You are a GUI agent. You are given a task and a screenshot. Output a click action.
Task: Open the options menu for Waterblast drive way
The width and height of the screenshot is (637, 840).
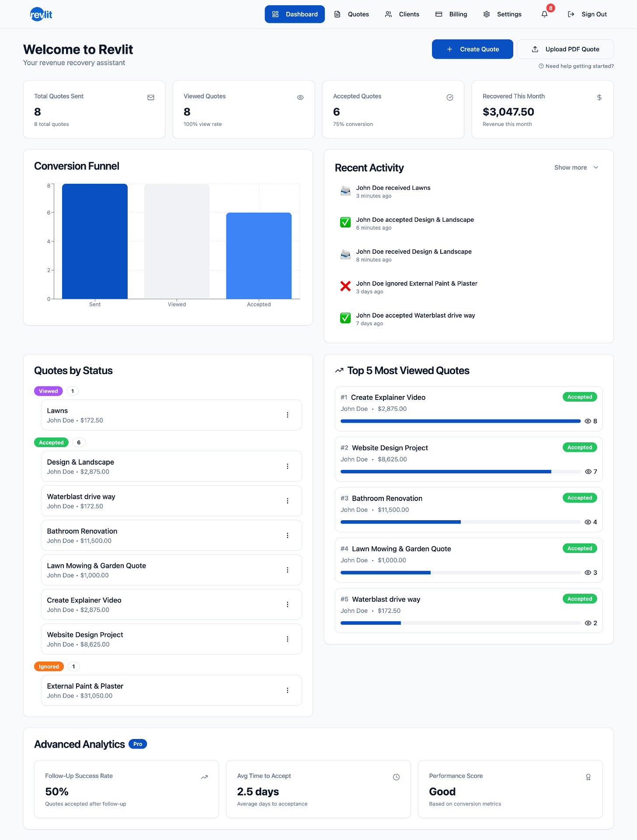(287, 501)
